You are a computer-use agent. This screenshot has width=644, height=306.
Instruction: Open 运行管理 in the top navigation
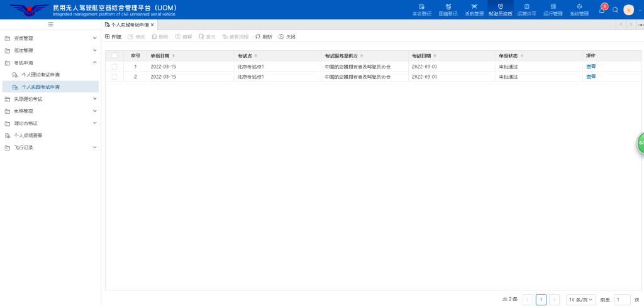tap(553, 9)
